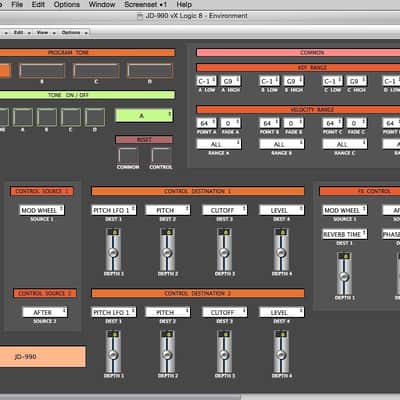The image size is (400, 400).
Task: Click Control Destination 2 DEPTH 4 slider
Action: coord(281,351)
